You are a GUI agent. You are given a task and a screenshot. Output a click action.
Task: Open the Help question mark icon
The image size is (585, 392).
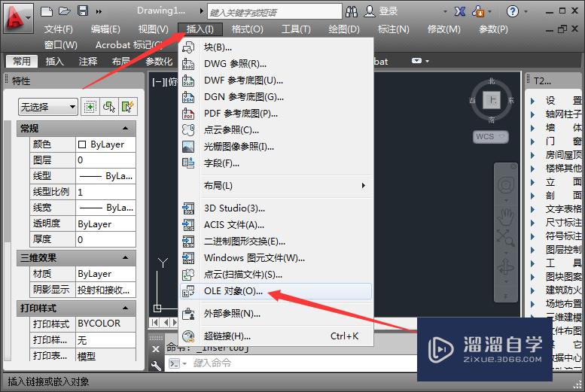pos(513,11)
